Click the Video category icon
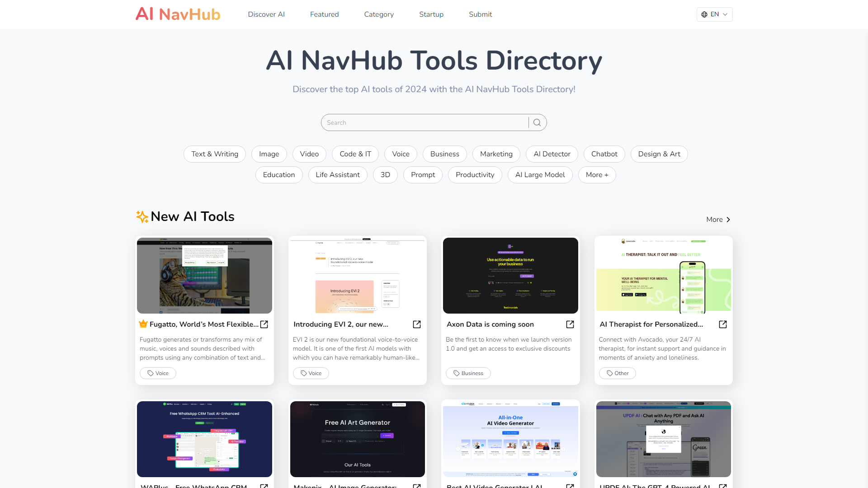The height and width of the screenshot is (488, 868). point(309,154)
